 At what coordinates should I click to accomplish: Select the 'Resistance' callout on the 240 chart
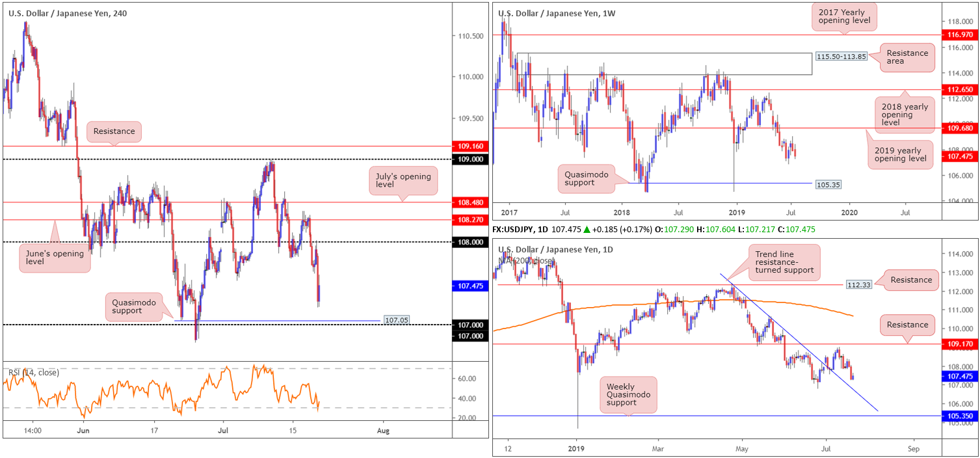pos(114,131)
